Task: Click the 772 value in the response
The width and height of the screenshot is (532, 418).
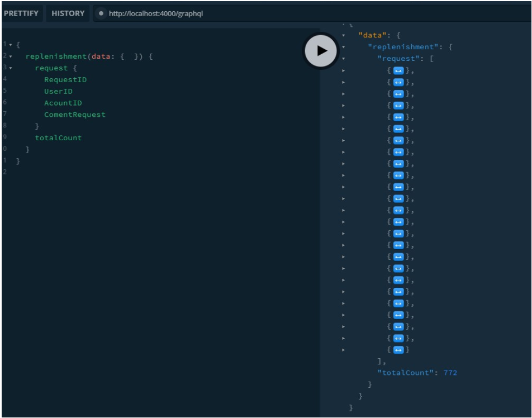Action: point(450,373)
